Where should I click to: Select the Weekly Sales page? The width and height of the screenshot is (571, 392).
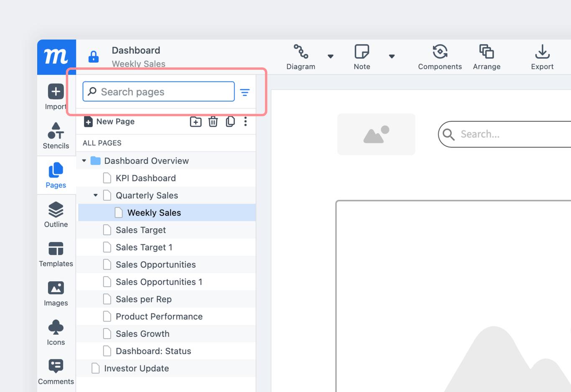pyautogui.click(x=167, y=213)
